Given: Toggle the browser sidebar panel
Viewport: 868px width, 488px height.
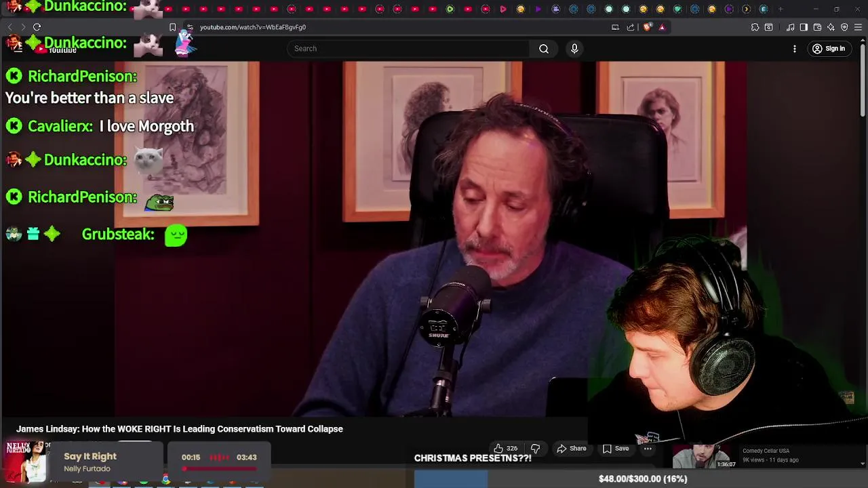Looking at the screenshot, I should [x=804, y=27].
